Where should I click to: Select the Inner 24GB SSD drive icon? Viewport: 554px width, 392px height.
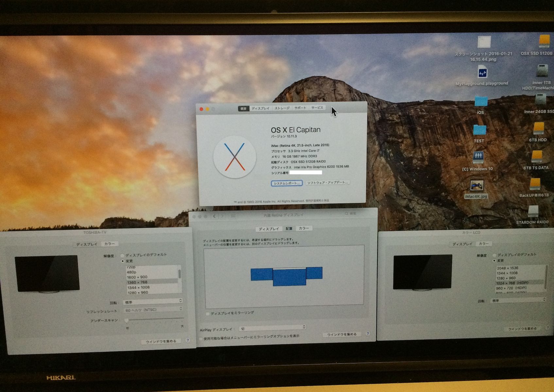click(x=540, y=100)
